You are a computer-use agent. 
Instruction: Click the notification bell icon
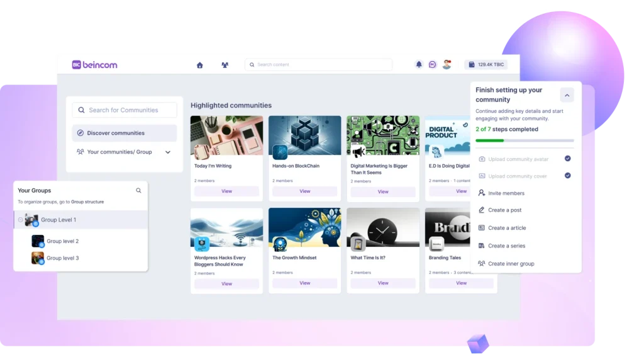tap(418, 64)
